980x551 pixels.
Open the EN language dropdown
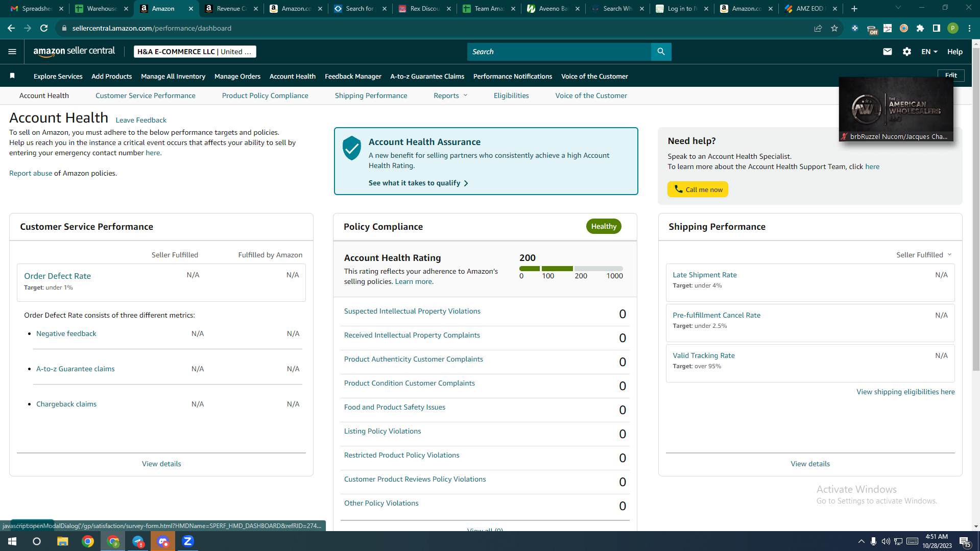[929, 52]
